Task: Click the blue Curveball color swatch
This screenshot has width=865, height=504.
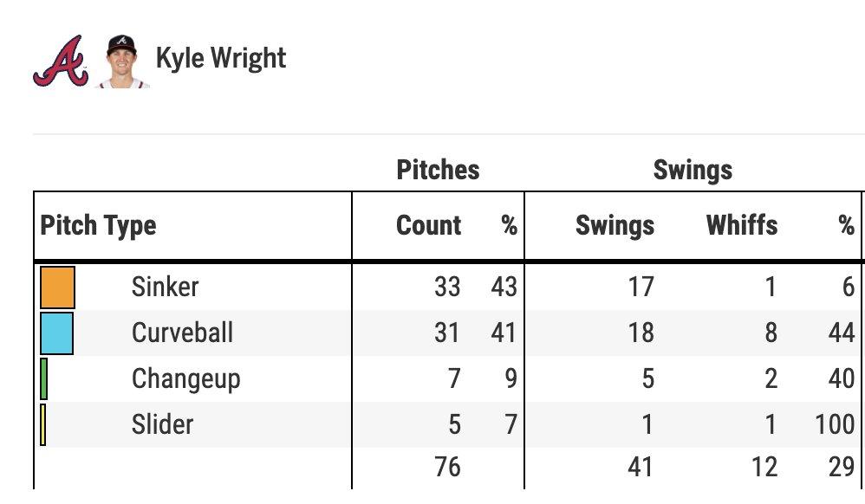Action: (56, 333)
